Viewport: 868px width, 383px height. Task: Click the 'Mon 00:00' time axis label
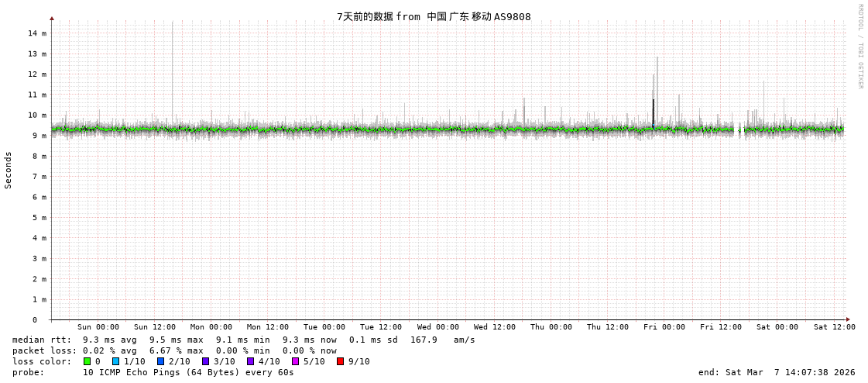[211, 327]
